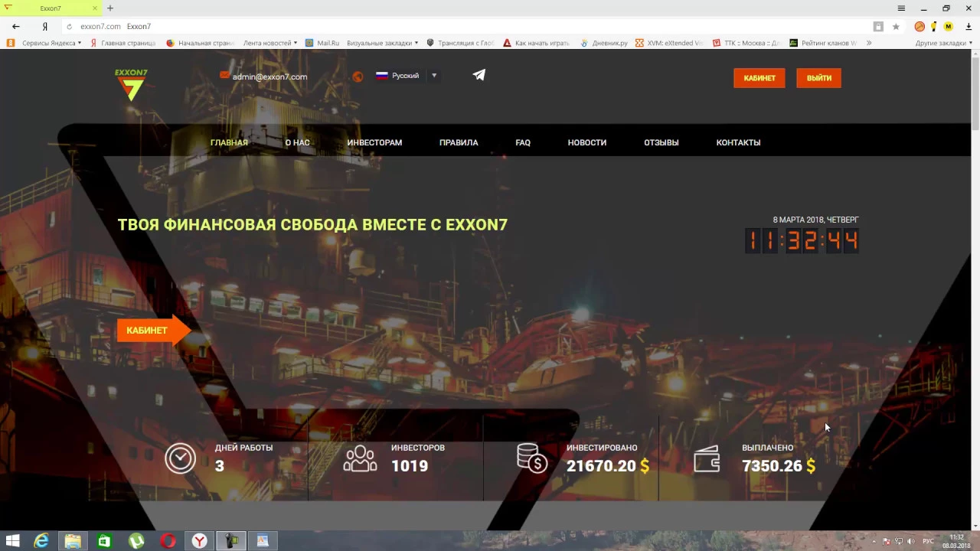The width and height of the screenshot is (980, 551).
Task: Open the Telegram paper-plane icon
Action: 479,75
